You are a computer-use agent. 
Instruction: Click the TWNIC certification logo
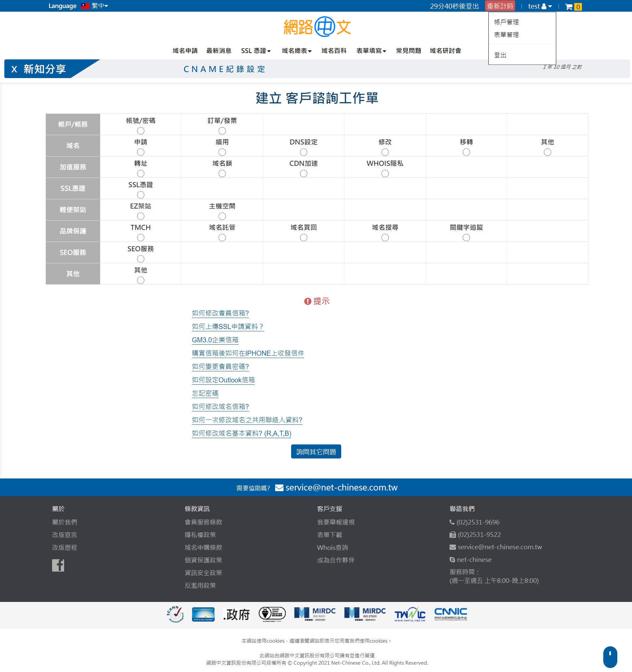(410, 614)
